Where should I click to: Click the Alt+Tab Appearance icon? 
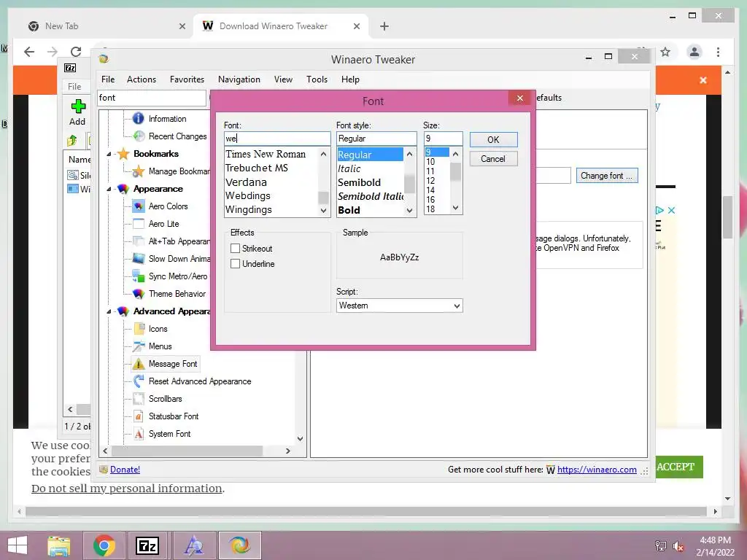tap(138, 241)
